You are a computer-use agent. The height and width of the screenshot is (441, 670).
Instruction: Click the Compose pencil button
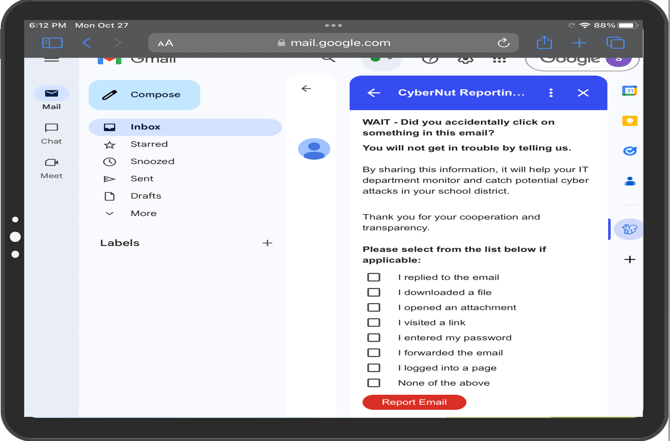[x=144, y=95]
